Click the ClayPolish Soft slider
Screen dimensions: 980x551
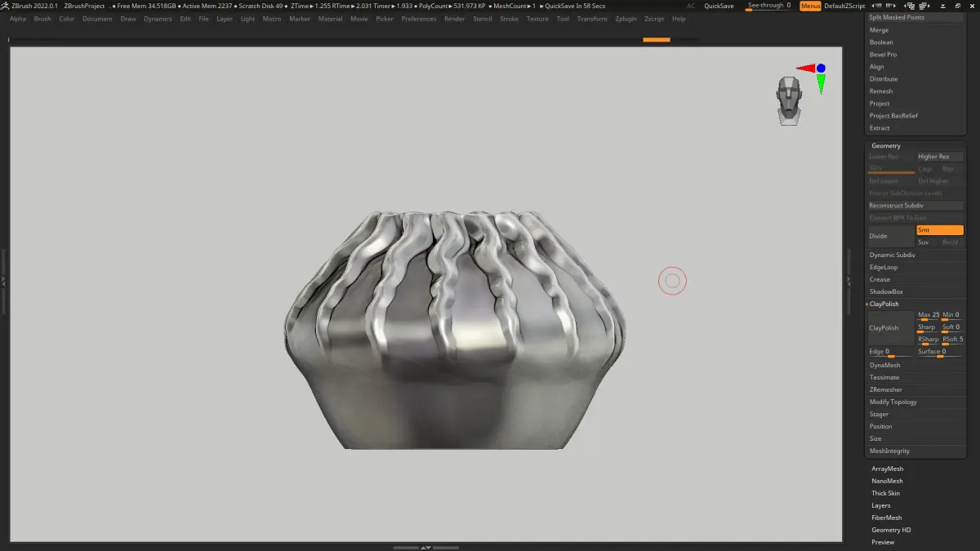click(x=952, y=328)
